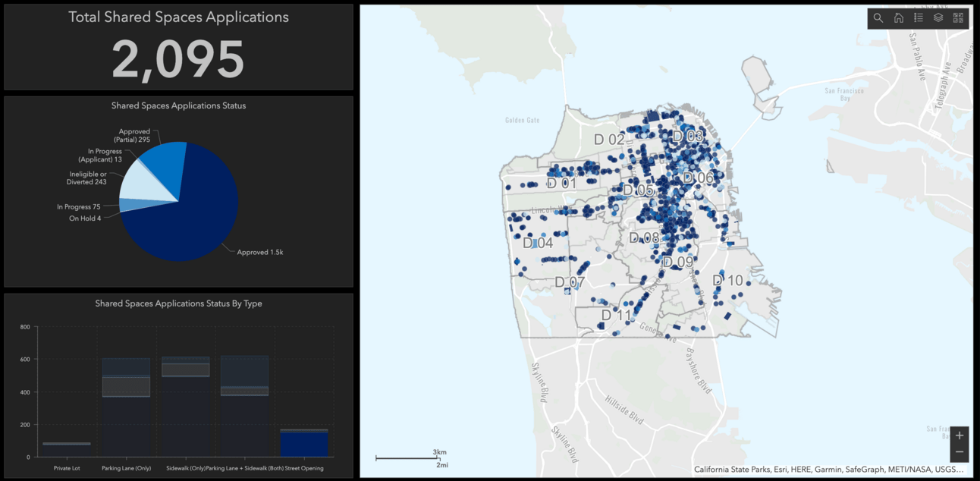Click the D 03 district label on map
The width and height of the screenshot is (980, 481).
point(687,137)
